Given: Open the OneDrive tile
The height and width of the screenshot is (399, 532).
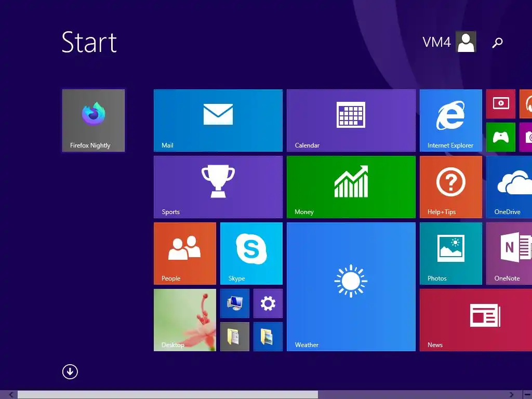Looking at the screenshot, I should [509, 187].
